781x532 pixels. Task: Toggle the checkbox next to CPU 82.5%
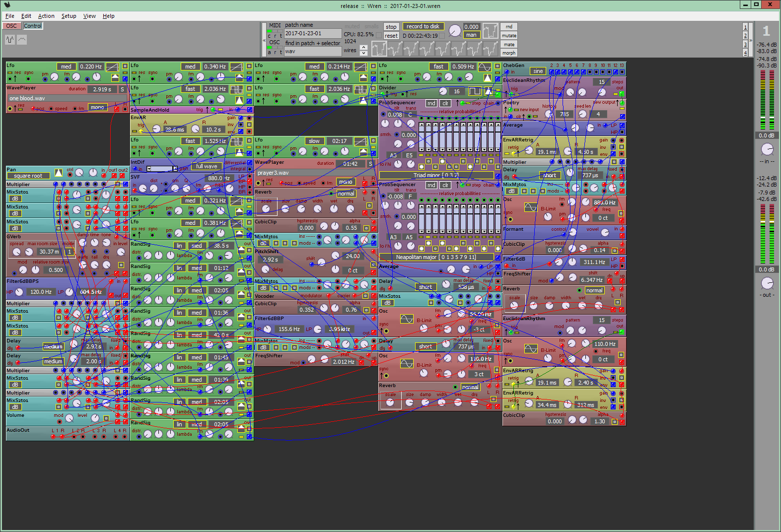[379, 35]
